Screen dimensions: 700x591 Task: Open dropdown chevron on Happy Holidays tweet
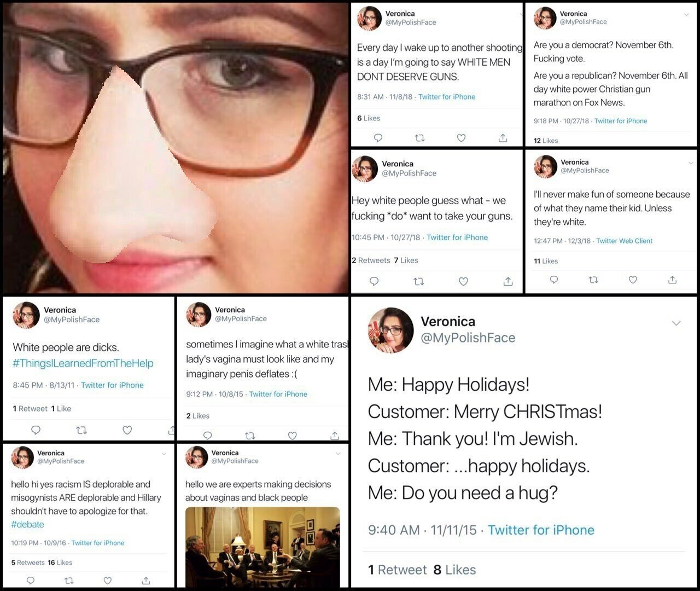676,323
